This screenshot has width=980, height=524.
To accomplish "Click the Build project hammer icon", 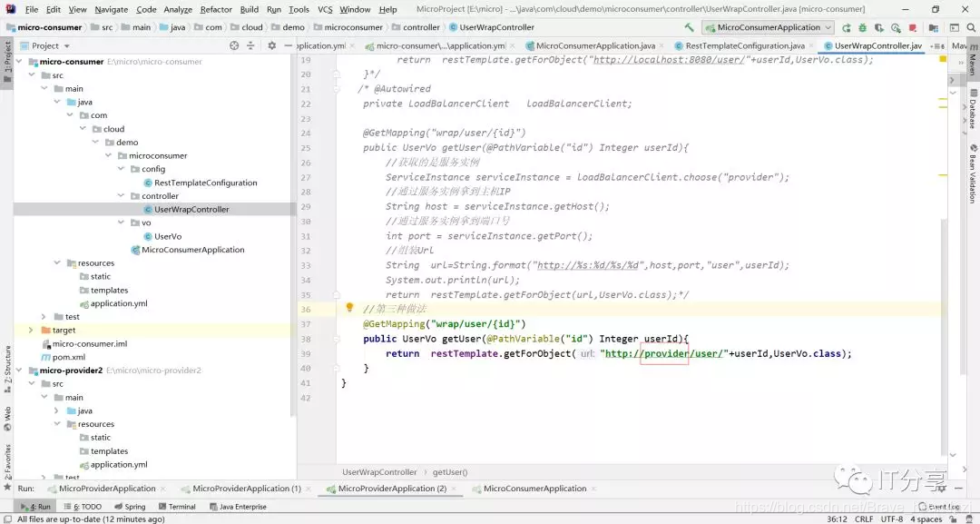I will (x=689, y=27).
